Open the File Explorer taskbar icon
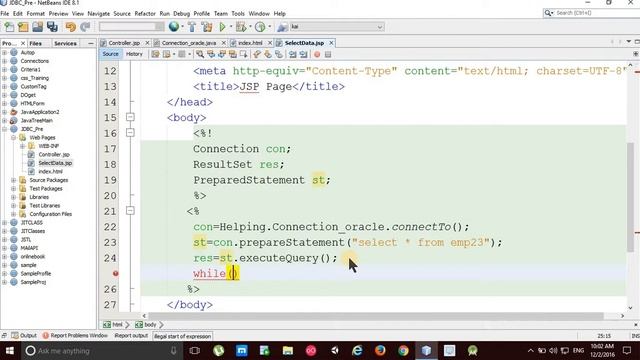 point(288,351)
